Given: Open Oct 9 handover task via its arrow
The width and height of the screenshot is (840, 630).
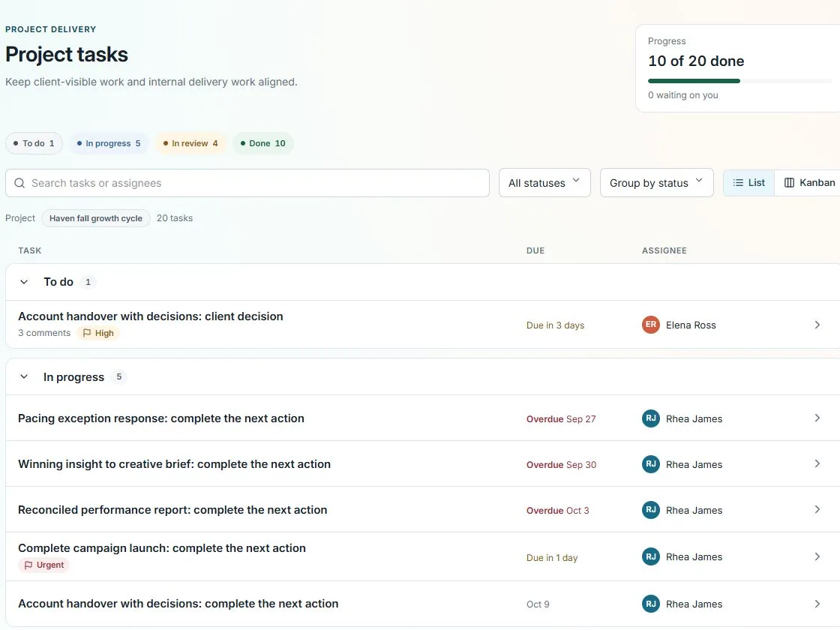Looking at the screenshot, I should 817,604.
